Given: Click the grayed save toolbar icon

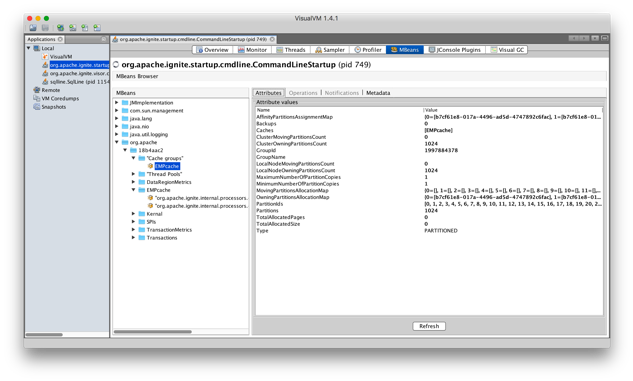Looking at the screenshot, I should 45,28.
